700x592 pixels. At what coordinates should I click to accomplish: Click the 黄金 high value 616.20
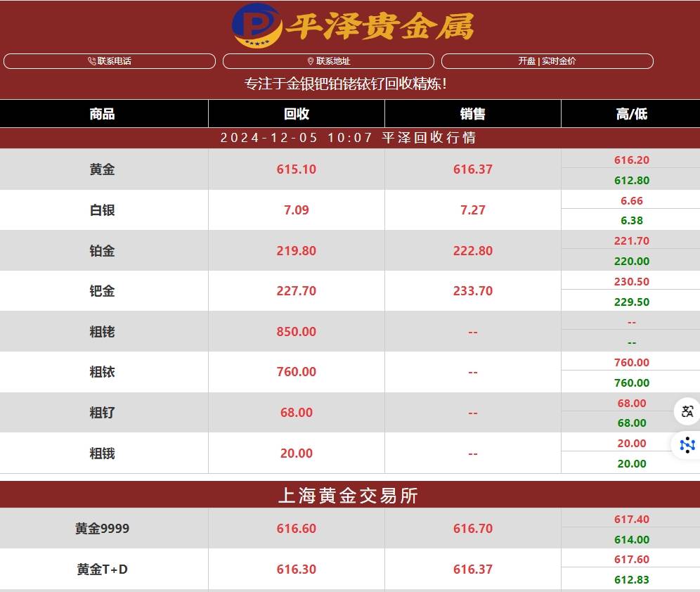pos(632,160)
